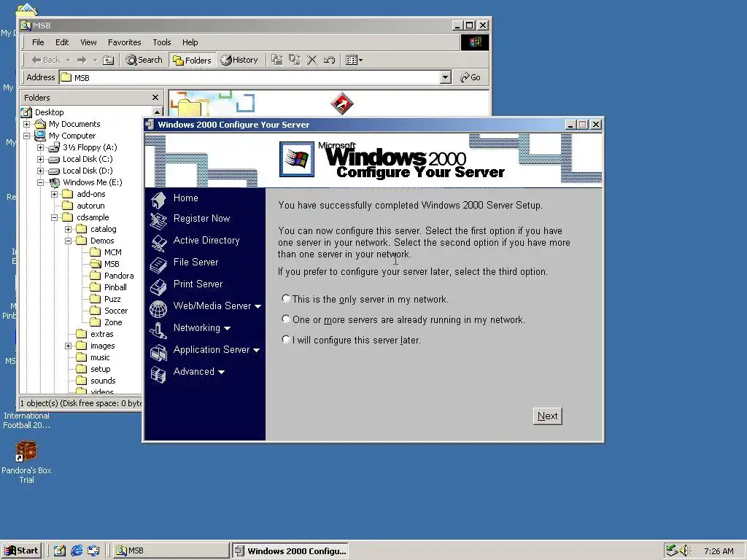The image size is (747, 560).
Task: Click the Forward arrow in MSB toolbar
Action: coord(82,60)
